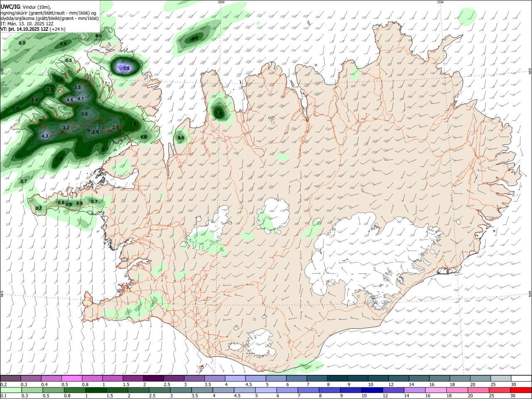This screenshot has height=399, width=532.
Task: Click the 1.7 precipitation value label
Action: pyautogui.click(x=16, y=109)
